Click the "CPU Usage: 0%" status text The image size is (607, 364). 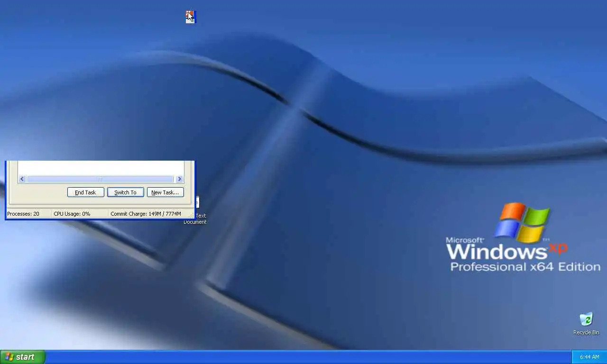pos(72,214)
